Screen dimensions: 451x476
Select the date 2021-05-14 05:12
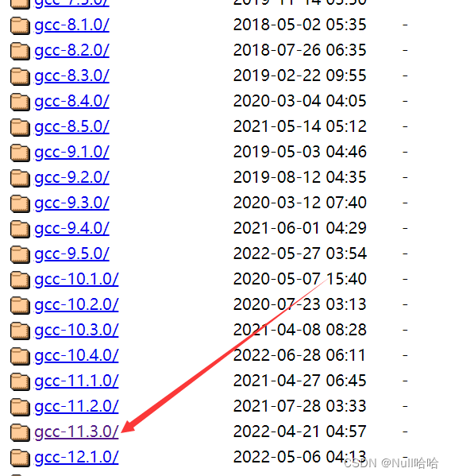point(299,126)
